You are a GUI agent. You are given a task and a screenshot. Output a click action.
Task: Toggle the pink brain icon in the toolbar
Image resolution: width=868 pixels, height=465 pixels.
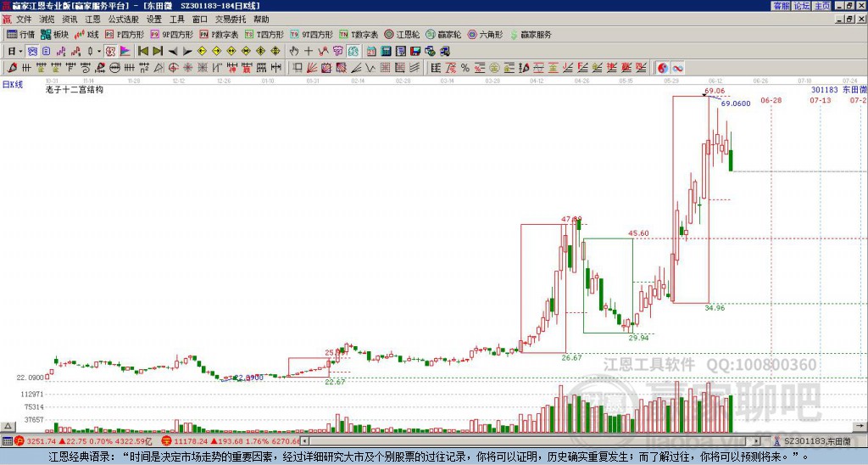click(x=337, y=52)
